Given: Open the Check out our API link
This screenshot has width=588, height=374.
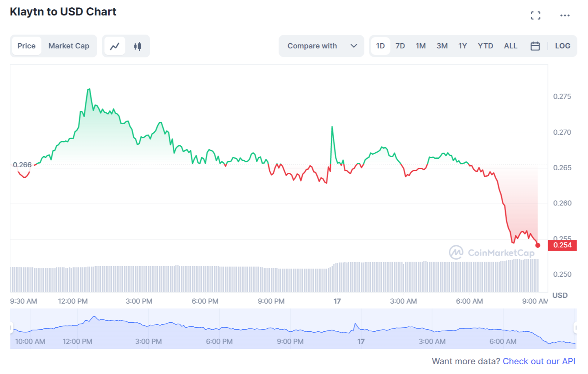Looking at the screenshot, I should [539, 361].
